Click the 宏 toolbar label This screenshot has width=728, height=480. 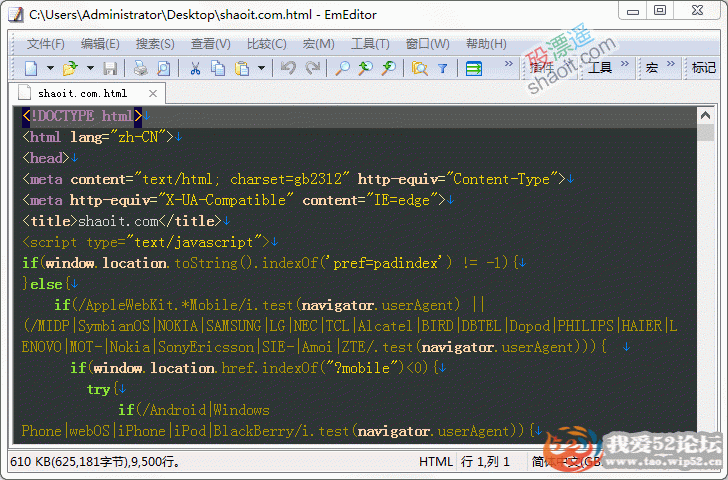coord(652,68)
